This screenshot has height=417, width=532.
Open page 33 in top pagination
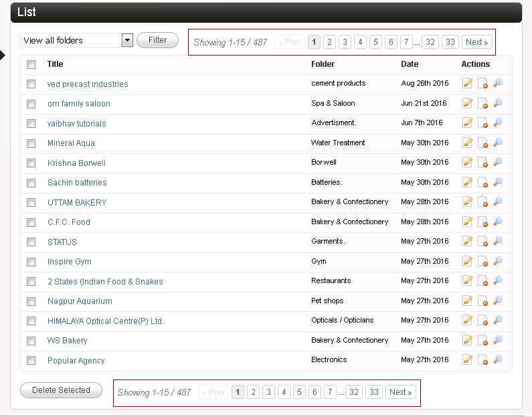click(450, 42)
